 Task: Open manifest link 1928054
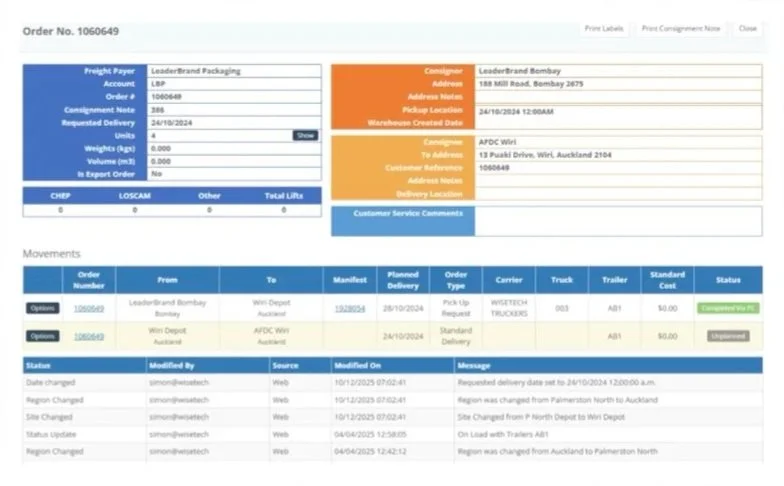[350, 308]
